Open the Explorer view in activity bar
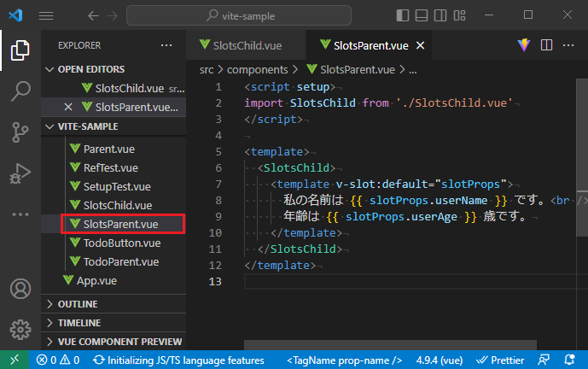The width and height of the screenshot is (588, 369). (x=20, y=50)
